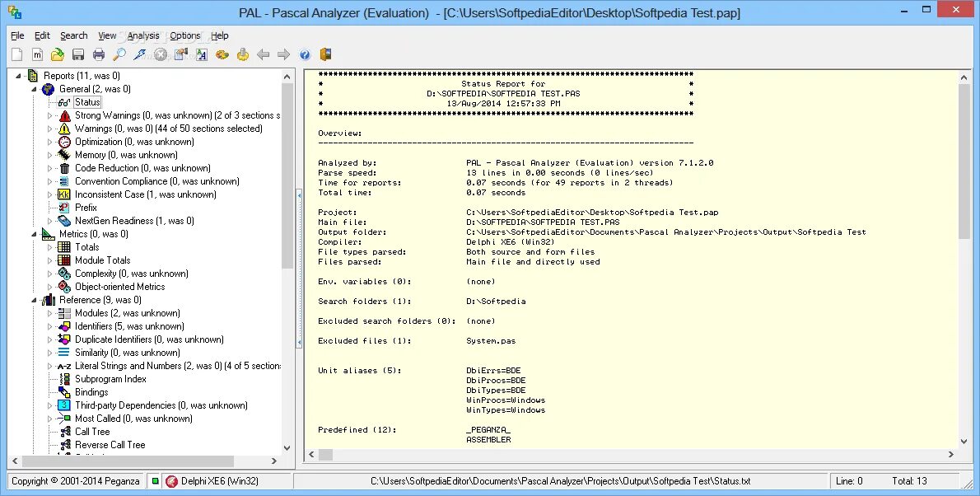Click the page icon marked with 'm'
Screen dimensions: 980x496
click(x=38, y=55)
